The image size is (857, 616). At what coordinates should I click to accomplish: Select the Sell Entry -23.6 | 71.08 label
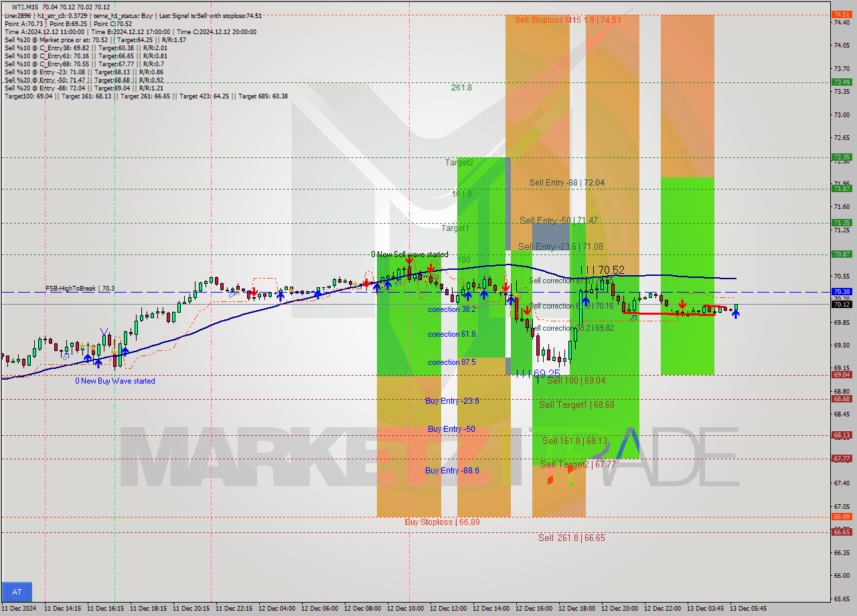click(560, 246)
